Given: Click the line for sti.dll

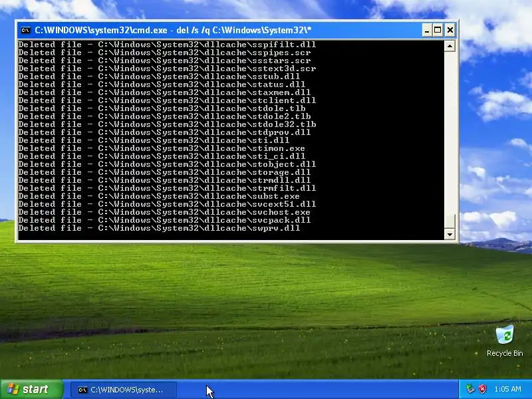Looking at the screenshot, I should (x=154, y=140).
